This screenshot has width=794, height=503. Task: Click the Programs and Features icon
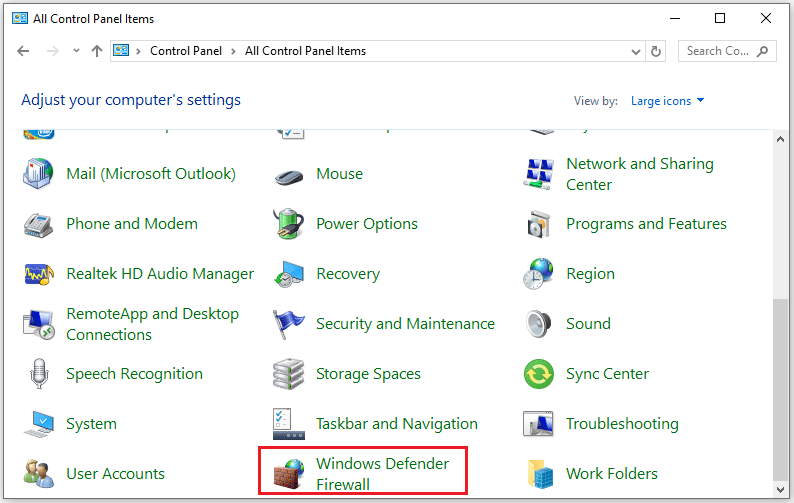pyautogui.click(x=538, y=224)
